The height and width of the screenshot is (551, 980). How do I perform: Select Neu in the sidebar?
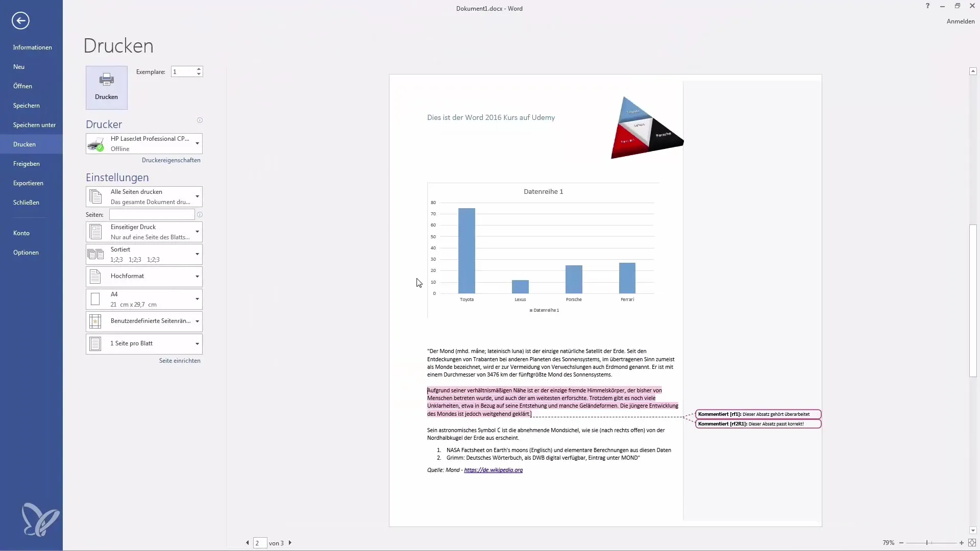coord(32,67)
